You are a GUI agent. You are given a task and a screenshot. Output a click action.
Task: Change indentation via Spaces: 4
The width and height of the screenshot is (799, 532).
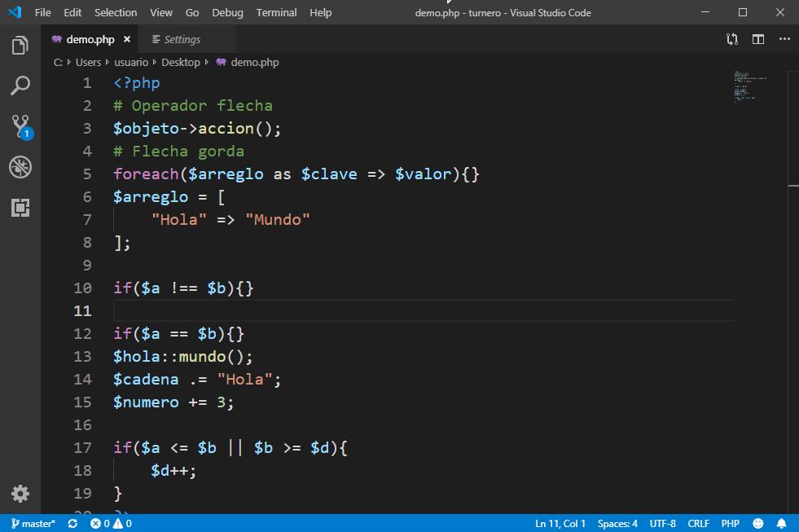(617, 523)
